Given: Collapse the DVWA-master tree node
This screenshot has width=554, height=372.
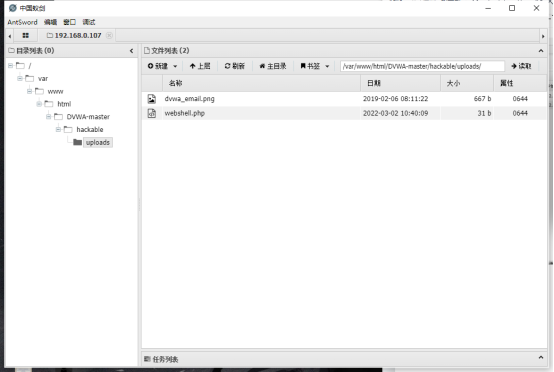Looking at the screenshot, I should (49, 117).
